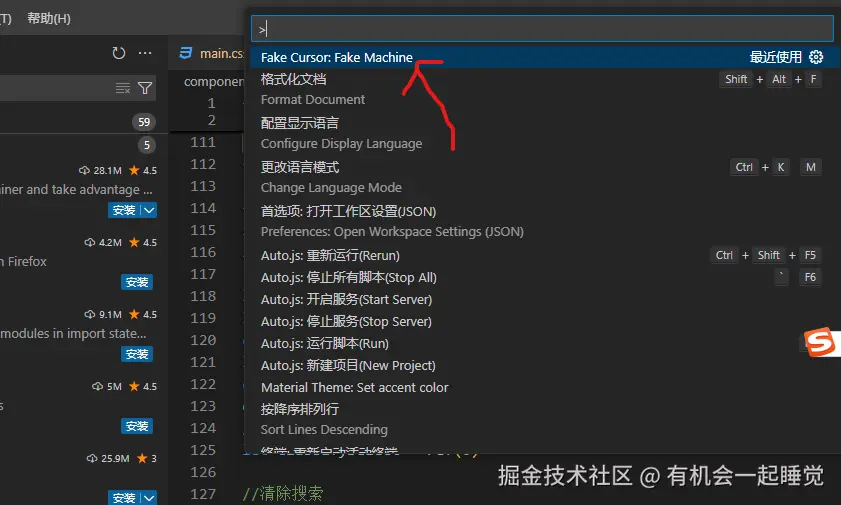The height and width of the screenshot is (505, 841).
Task: Install the extension with 28.1M downloads
Action: (124, 210)
